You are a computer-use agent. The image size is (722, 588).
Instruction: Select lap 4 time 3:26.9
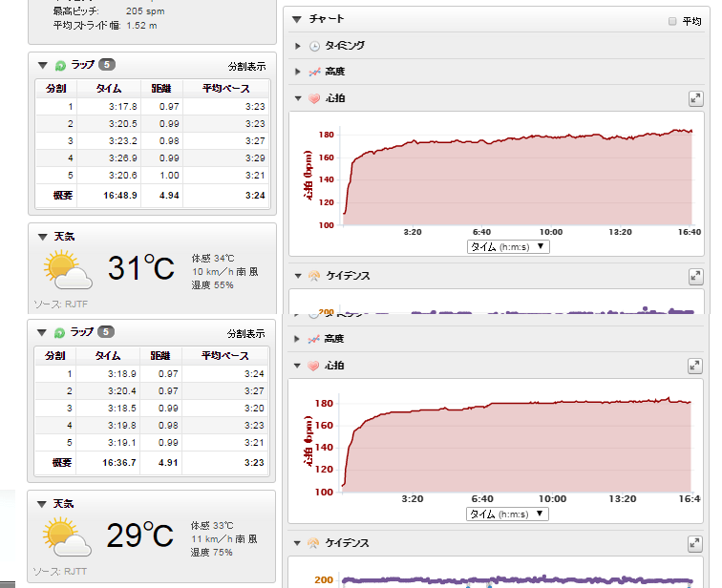(x=123, y=158)
